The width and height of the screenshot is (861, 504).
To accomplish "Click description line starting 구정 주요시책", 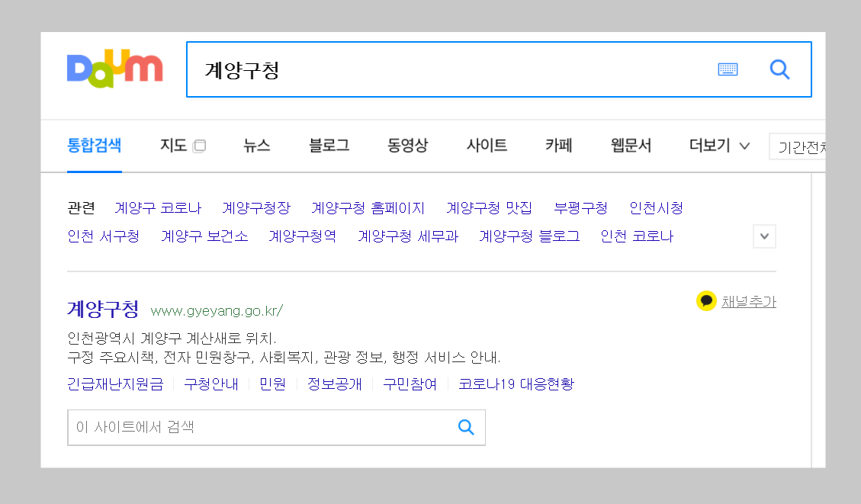I will (x=284, y=358).
